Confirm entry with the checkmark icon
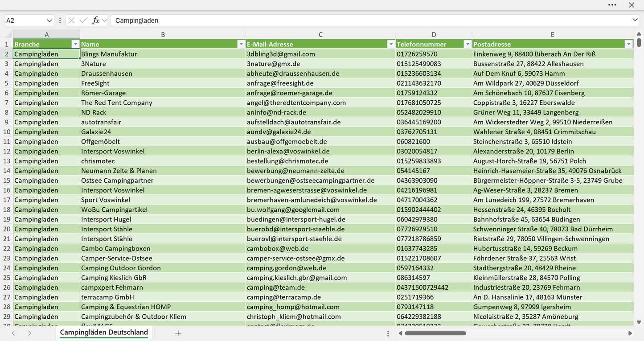Viewport: 644px width, 341px height. tap(83, 21)
